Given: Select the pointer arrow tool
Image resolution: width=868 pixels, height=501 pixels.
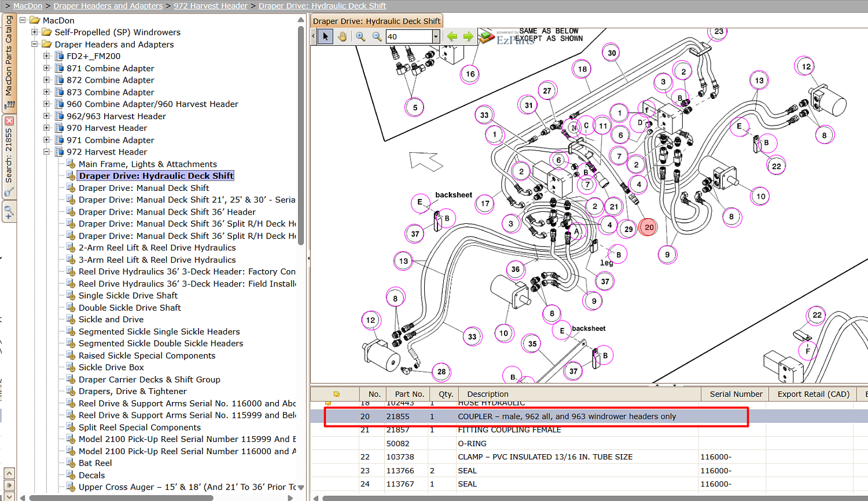Looking at the screenshot, I should (x=325, y=36).
